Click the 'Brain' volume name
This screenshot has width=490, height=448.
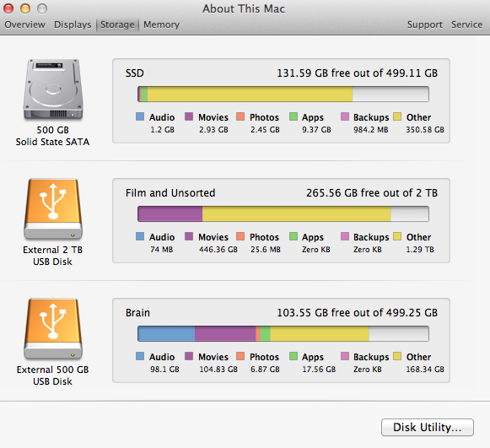(137, 313)
